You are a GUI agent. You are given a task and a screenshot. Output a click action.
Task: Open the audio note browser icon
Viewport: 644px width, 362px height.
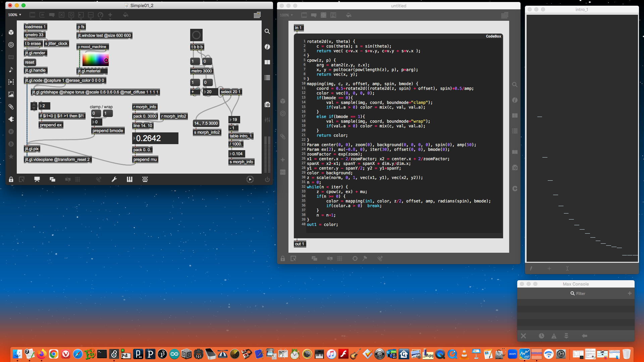11,70
